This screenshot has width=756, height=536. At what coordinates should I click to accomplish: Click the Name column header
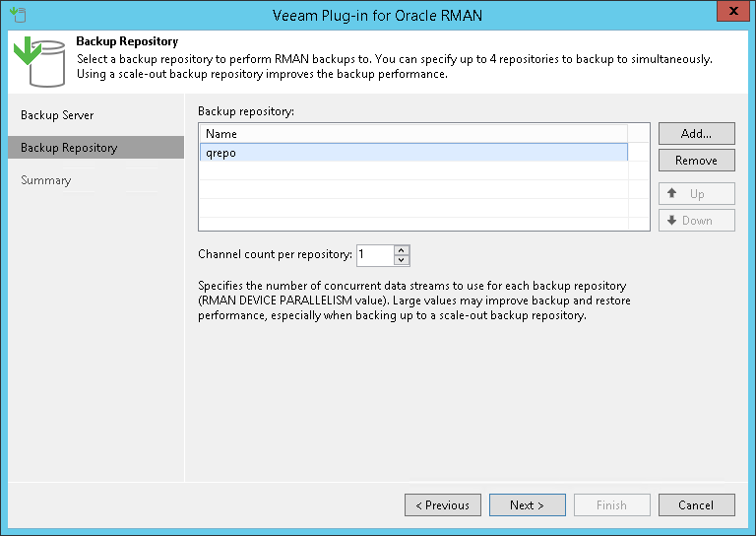pyautogui.click(x=413, y=134)
